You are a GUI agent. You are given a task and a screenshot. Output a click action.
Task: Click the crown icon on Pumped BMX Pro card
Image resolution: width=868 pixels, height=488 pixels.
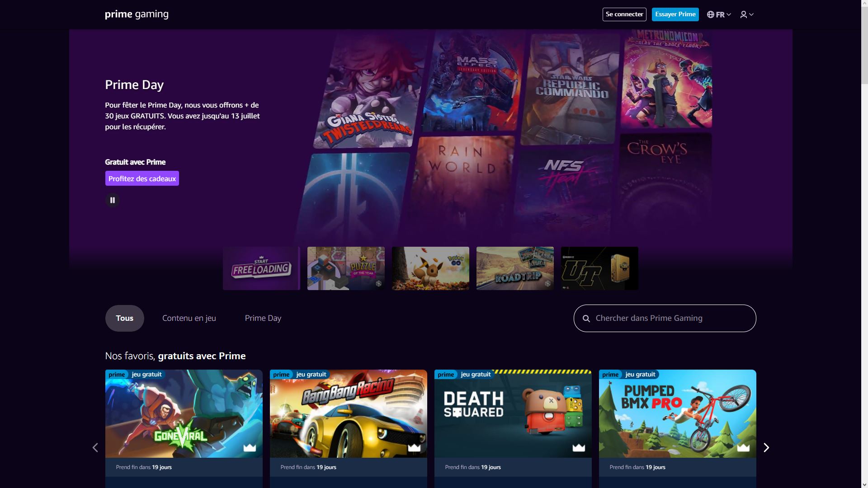point(743,447)
